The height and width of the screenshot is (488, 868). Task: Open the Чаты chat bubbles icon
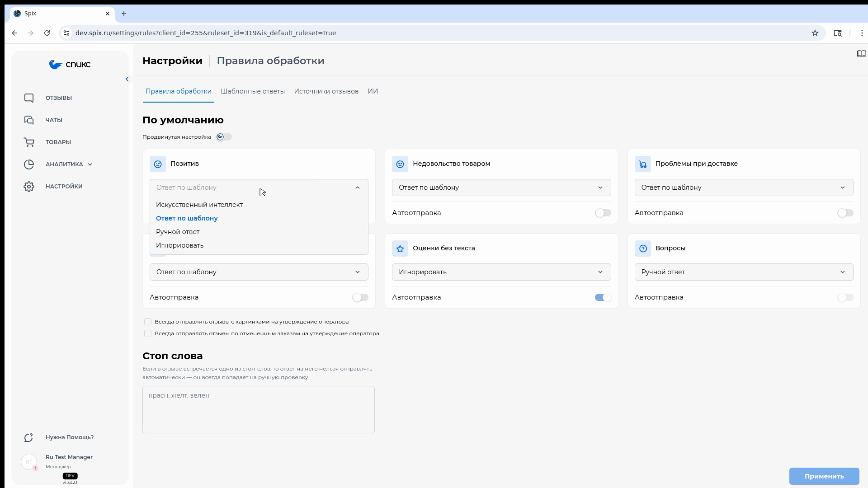(x=29, y=120)
